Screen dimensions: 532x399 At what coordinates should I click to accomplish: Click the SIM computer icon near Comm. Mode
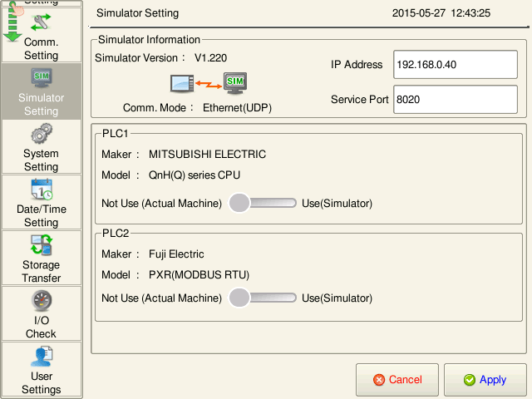pos(235,81)
